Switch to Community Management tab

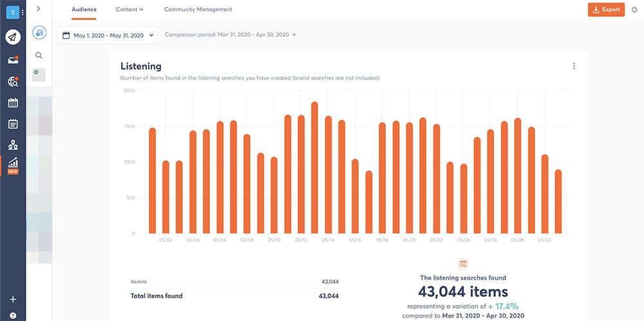[x=198, y=10]
